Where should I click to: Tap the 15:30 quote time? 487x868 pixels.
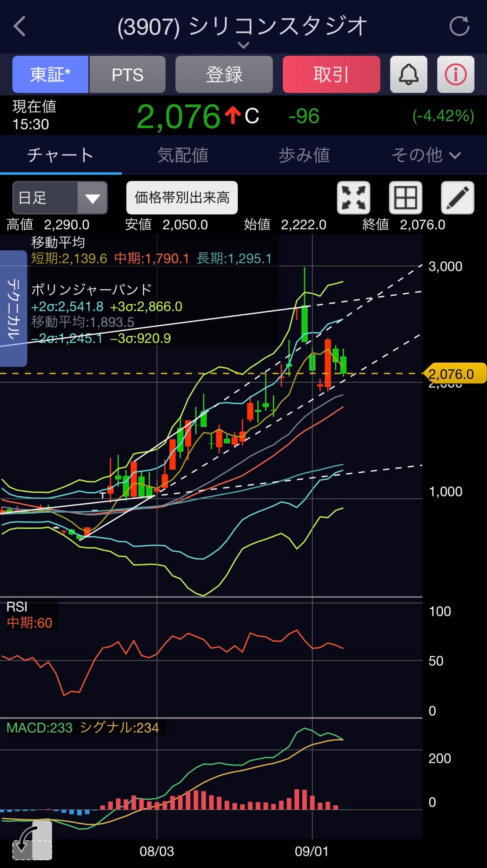point(31,124)
